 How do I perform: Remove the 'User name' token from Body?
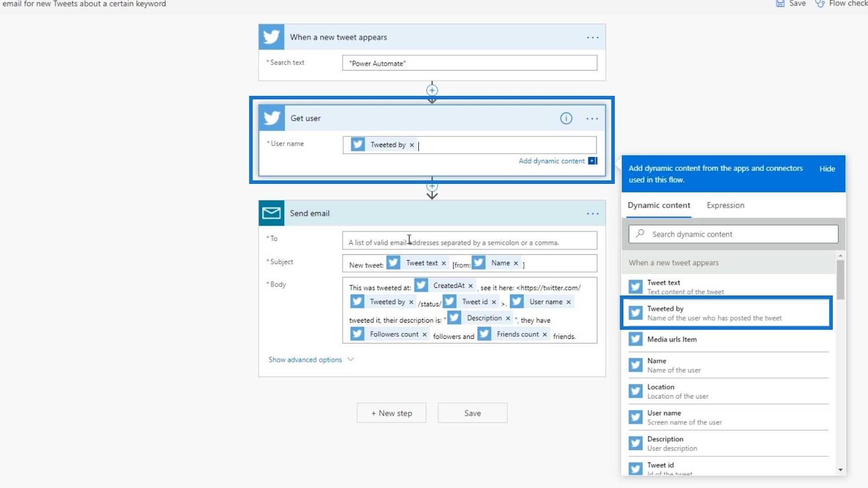tap(569, 302)
